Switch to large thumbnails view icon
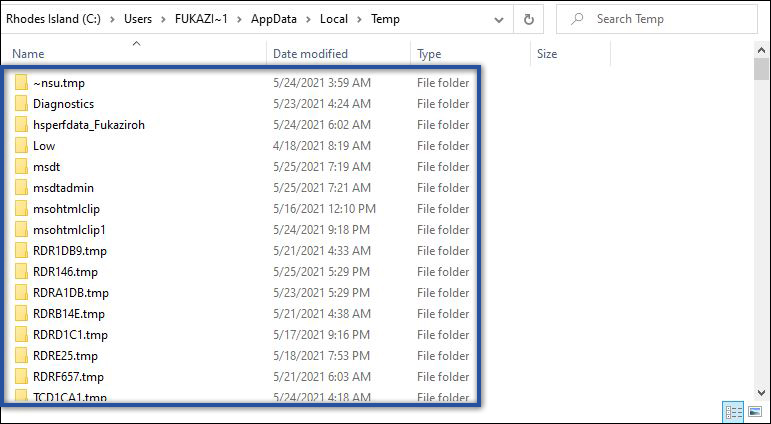The image size is (771, 424). click(x=755, y=412)
